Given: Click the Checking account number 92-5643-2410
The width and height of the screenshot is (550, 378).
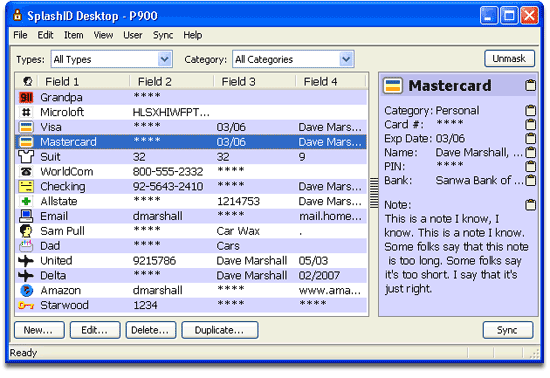Looking at the screenshot, I should click(x=168, y=187).
